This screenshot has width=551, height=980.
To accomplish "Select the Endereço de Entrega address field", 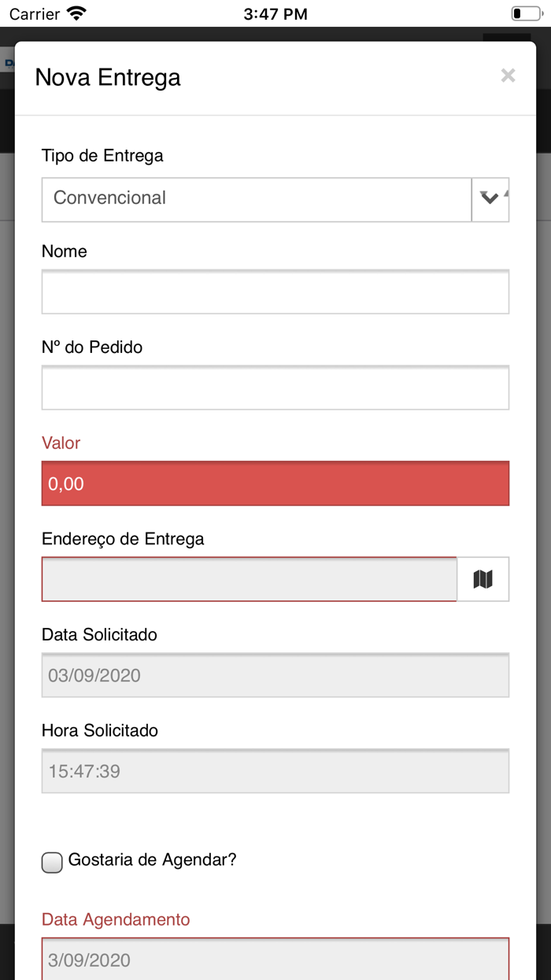I will click(250, 579).
